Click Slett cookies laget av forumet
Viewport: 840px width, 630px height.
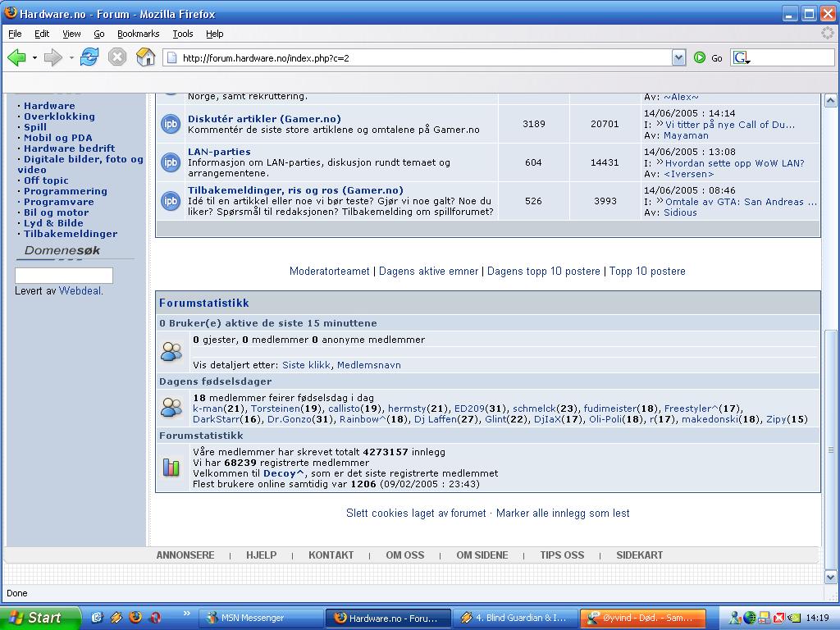click(416, 514)
